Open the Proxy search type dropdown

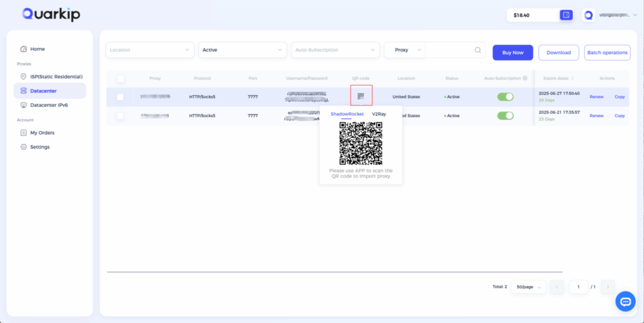404,50
